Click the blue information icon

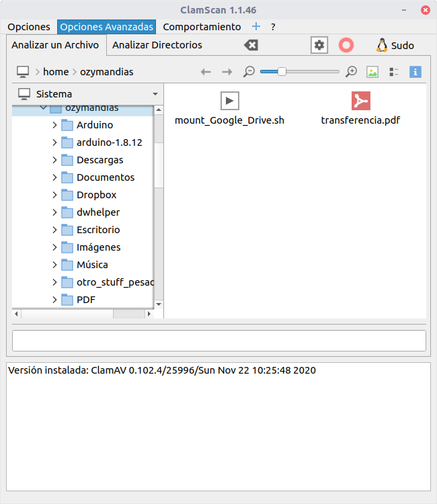[x=415, y=72]
